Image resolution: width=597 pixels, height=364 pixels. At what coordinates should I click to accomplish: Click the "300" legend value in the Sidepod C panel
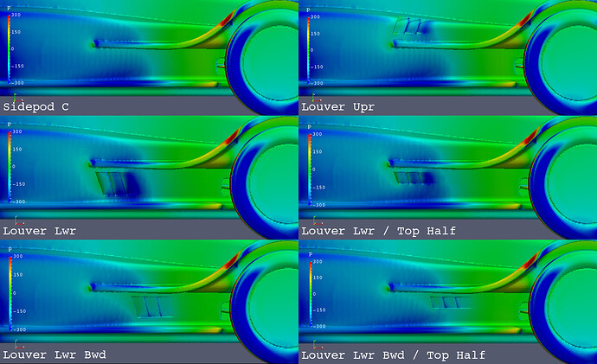pos(16,15)
